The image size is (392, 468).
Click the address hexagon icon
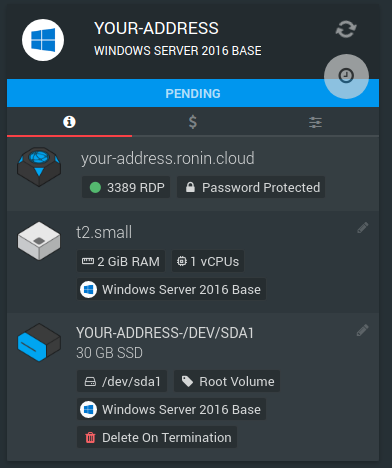39,167
